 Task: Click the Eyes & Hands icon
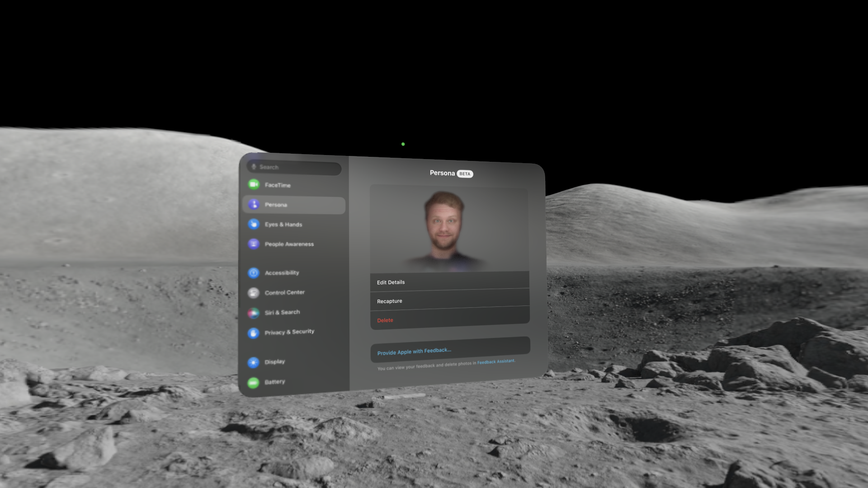tap(254, 224)
